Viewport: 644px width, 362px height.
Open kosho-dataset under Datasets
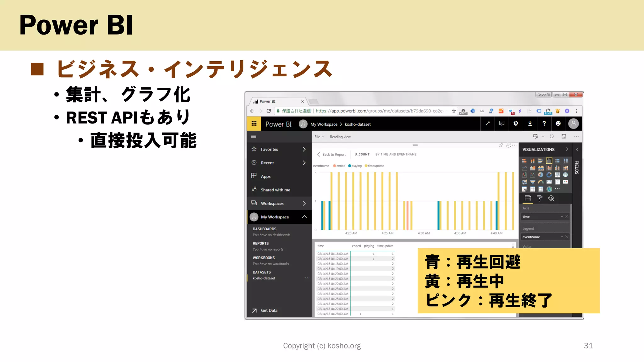click(x=264, y=278)
